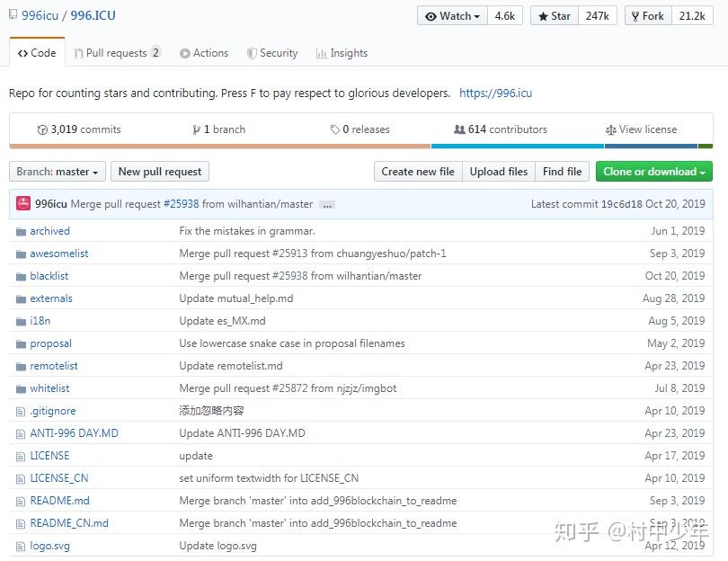The width and height of the screenshot is (728, 561).
Task: Click commit message 'Update mutual_help.md'
Action: click(x=235, y=298)
